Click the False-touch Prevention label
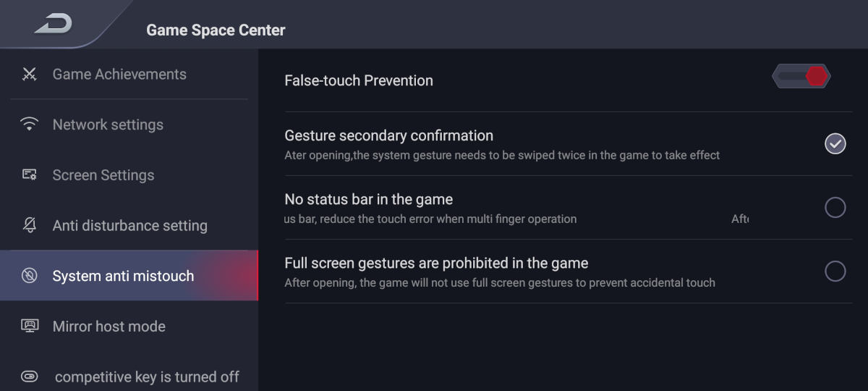The image size is (868, 391). (359, 80)
